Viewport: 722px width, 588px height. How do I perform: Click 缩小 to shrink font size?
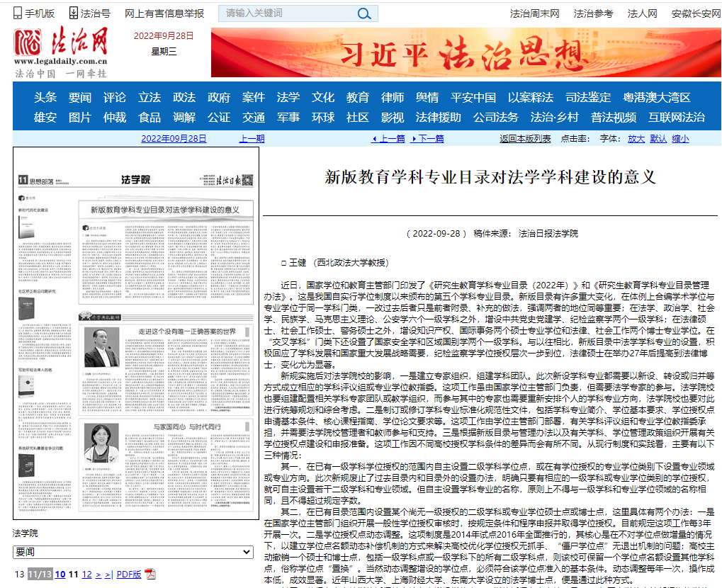680,139
